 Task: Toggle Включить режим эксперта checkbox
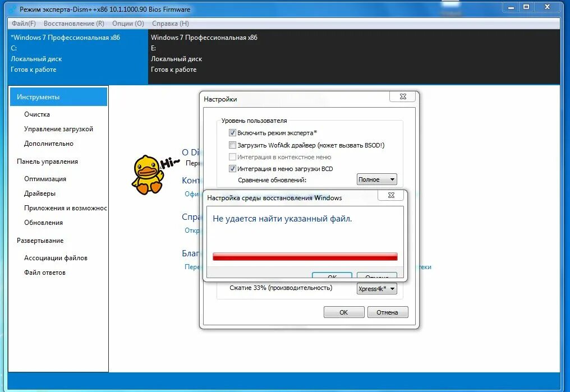[232, 132]
